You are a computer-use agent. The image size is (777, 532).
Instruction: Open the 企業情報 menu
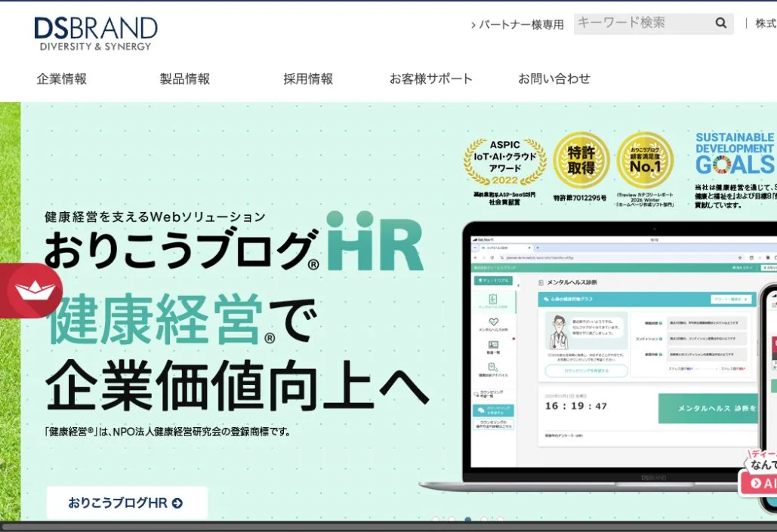pyautogui.click(x=61, y=78)
